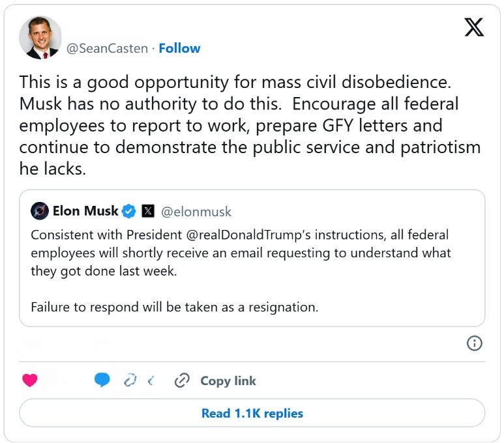The image size is (504, 443).
Task: Click the blue reply speech bubble icon
Action: pyautogui.click(x=102, y=380)
